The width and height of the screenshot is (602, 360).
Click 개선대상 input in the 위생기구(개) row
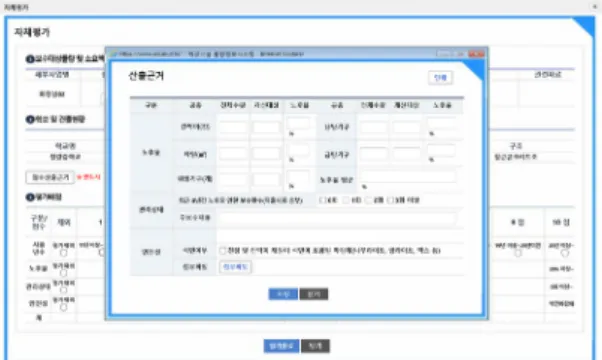pos(266,179)
